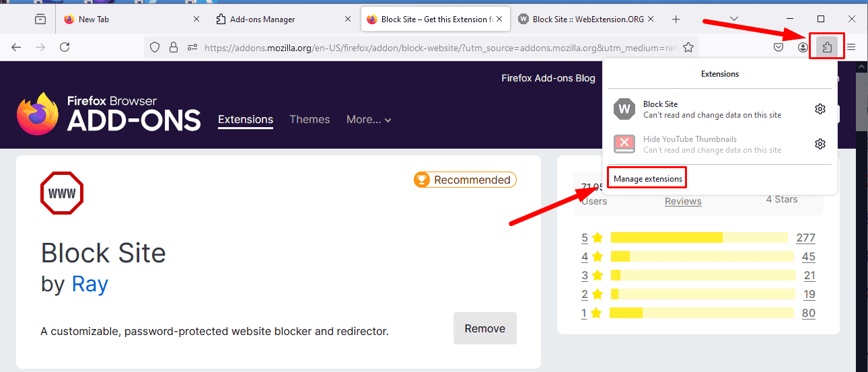Go back with the back arrow

tap(17, 47)
